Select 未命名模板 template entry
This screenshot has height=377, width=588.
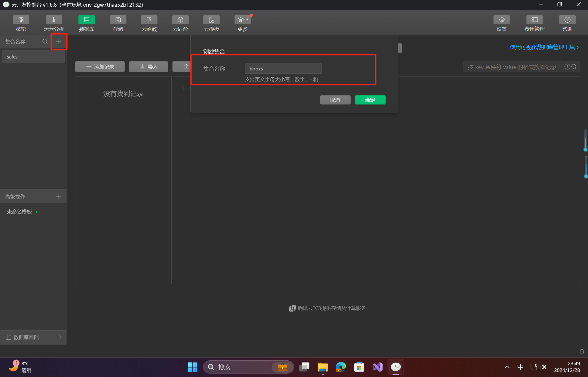[x=19, y=212]
